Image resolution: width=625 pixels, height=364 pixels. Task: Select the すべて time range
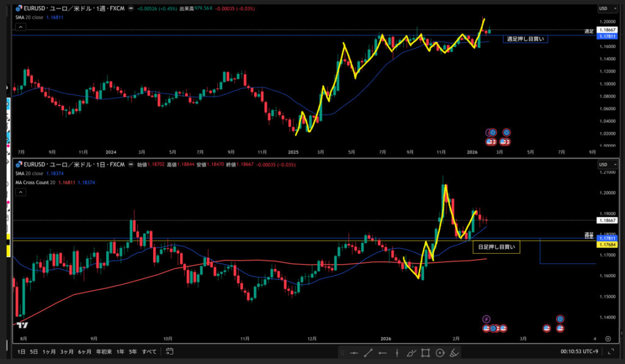(x=148, y=352)
